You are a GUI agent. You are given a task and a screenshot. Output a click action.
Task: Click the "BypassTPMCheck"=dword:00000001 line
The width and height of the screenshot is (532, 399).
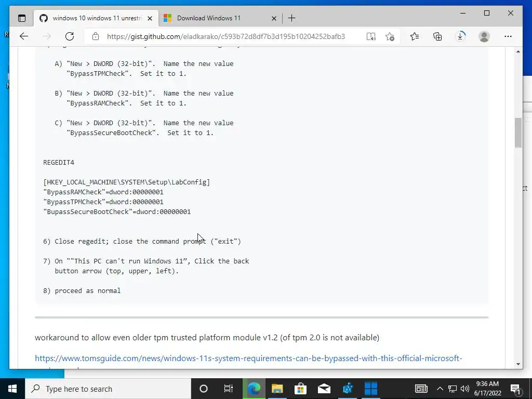tap(103, 202)
